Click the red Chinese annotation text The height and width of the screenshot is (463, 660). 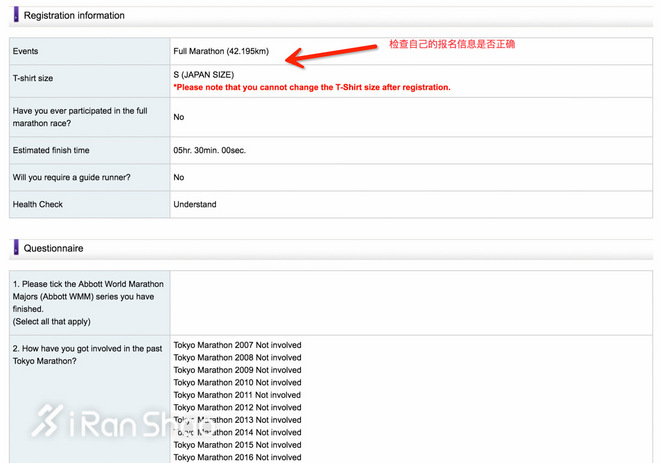(x=452, y=45)
